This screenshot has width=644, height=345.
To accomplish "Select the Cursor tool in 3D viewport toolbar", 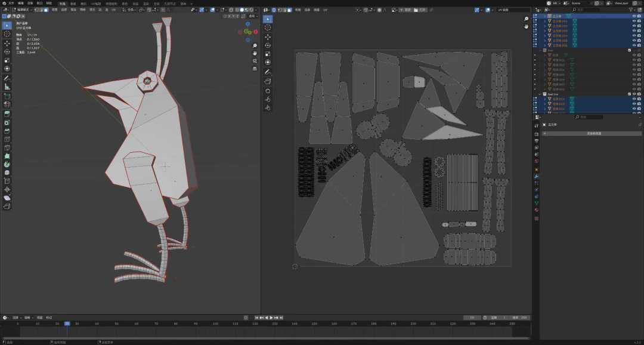I will pos(7,33).
